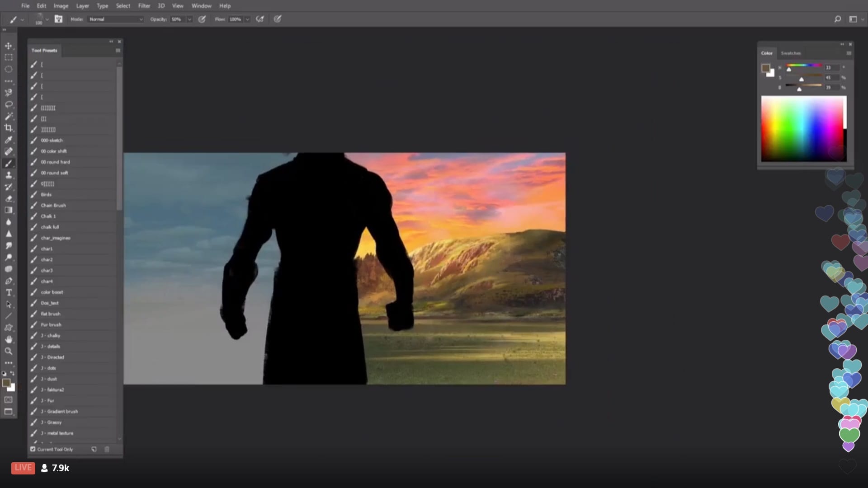Viewport: 868px width, 488px height.
Task: Choose the Chain Brush preset
Action: click(53, 205)
